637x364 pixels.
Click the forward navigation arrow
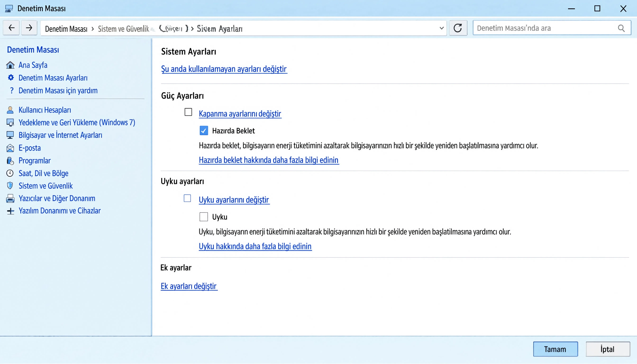coord(29,28)
